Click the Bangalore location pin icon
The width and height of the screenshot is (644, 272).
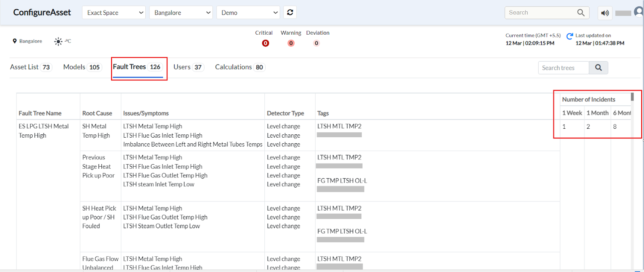point(15,41)
